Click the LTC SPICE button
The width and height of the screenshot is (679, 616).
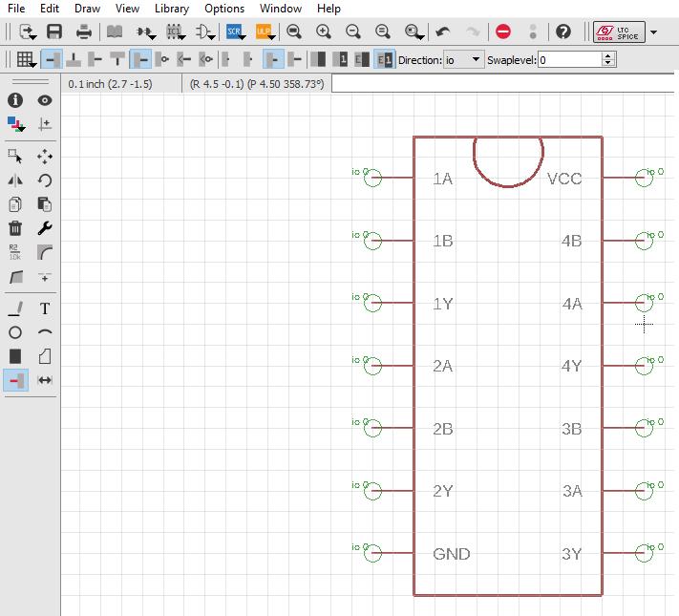619,32
